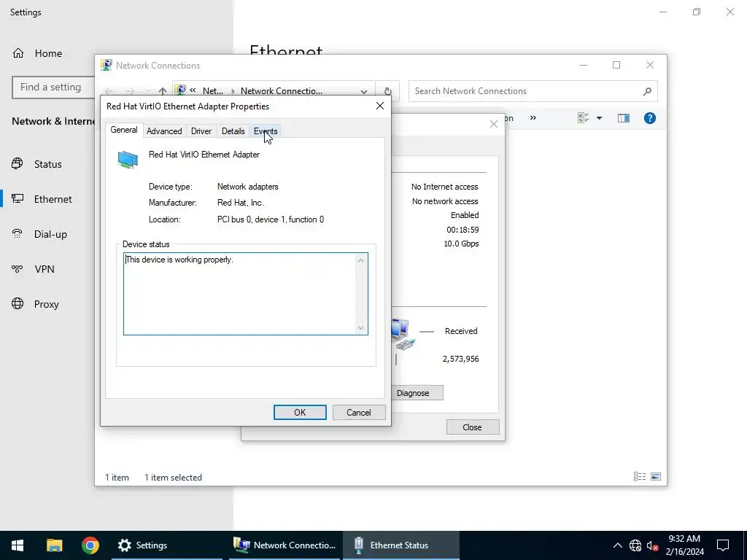Open the view options dropdown arrow
This screenshot has height=560, width=747.
600,118
